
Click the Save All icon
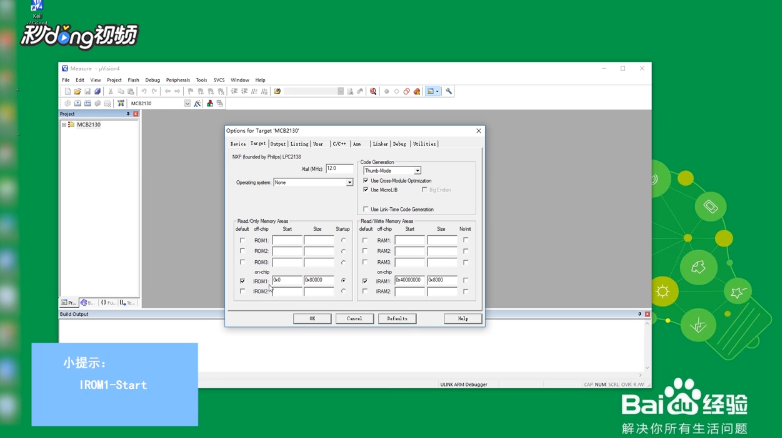(98, 91)
